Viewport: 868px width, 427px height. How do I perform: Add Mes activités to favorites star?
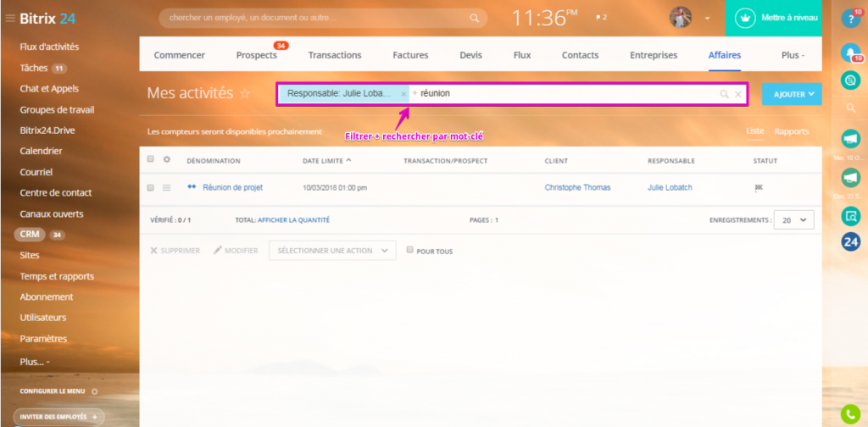pyautogui.click(x=245, y=94)
